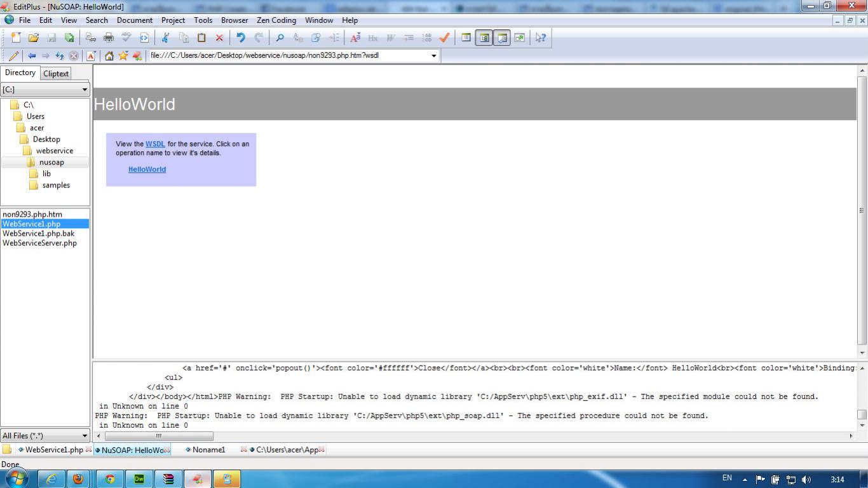Switch to the Cliptext tab
Screen dimensions: 868x488
[x=56, y=74]
